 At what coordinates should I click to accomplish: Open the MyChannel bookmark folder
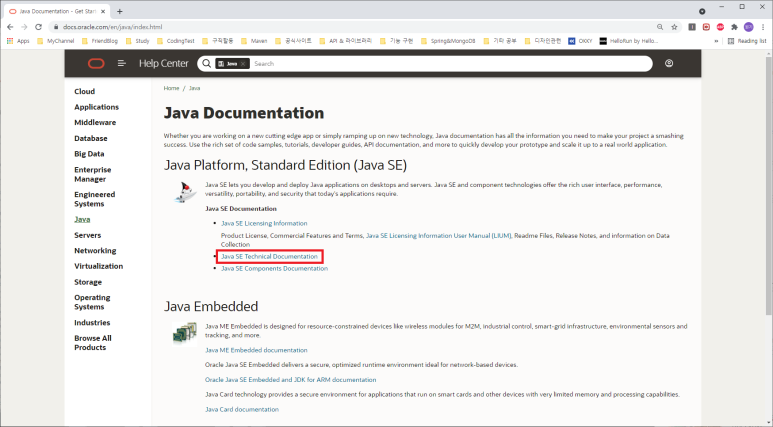(x=56, y=41)
